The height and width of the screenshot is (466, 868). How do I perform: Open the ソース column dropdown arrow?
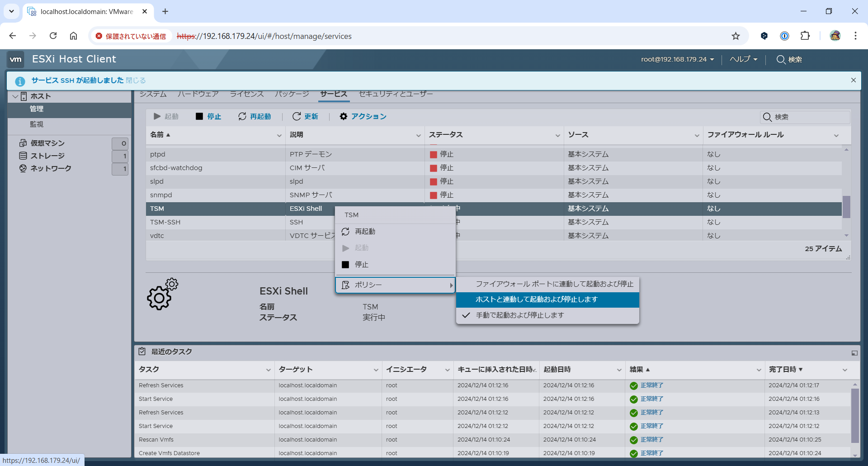point(697,135)
